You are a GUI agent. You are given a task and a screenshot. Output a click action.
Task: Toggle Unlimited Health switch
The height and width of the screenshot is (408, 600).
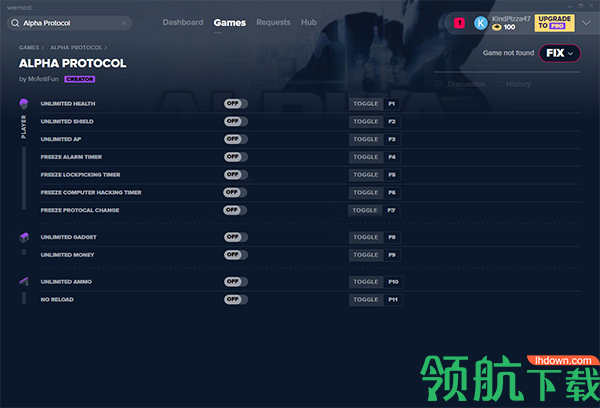click(236, 103)
